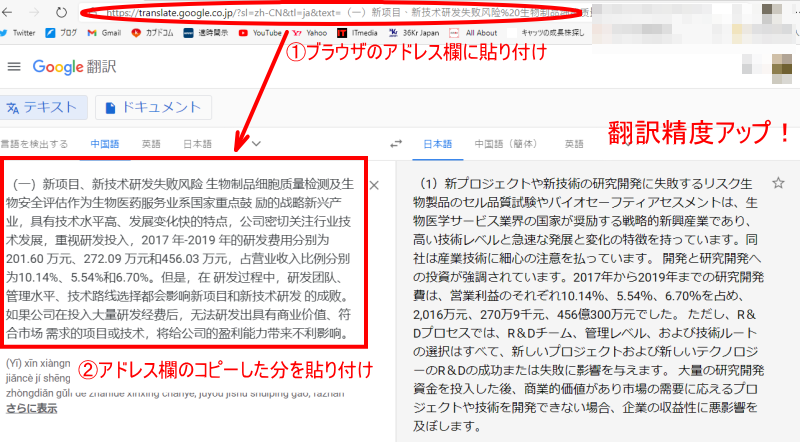Click the browser forward arrow
The height and width of the screenshot is (442, 800).
(x=34, y=12)
